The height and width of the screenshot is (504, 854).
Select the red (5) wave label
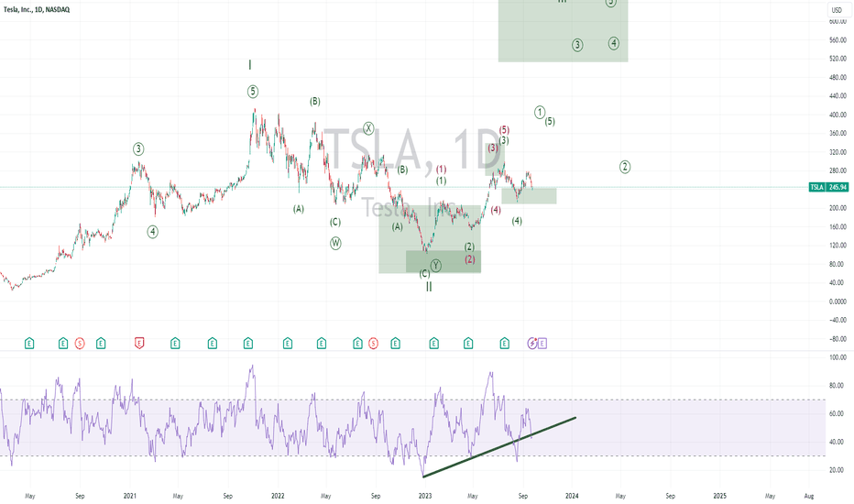[504, 130]
